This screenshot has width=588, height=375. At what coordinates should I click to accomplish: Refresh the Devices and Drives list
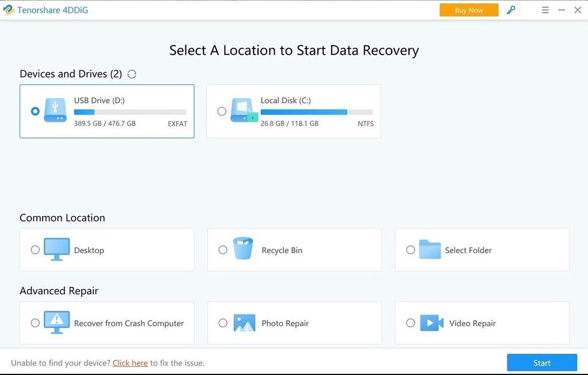tap(132, 74)
